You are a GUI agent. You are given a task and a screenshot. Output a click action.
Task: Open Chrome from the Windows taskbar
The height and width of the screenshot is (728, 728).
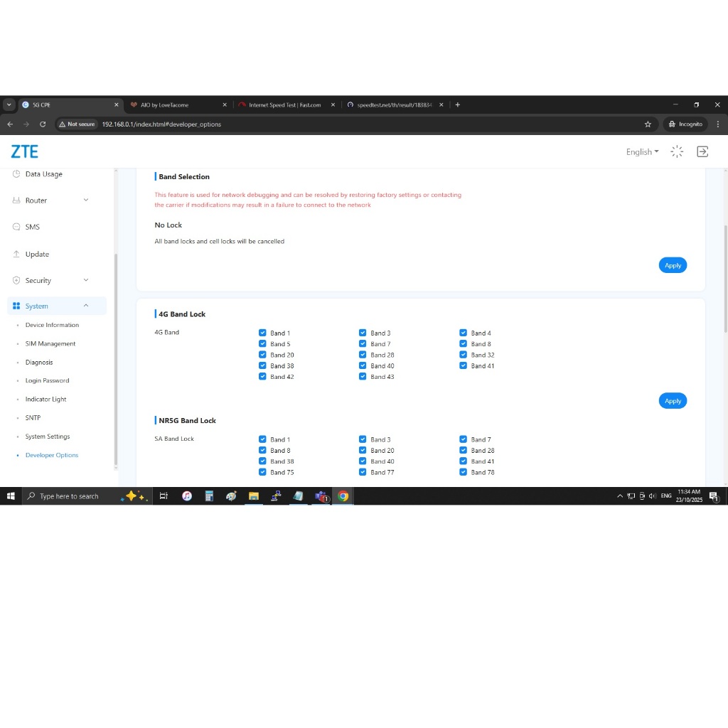pos(343,496)
